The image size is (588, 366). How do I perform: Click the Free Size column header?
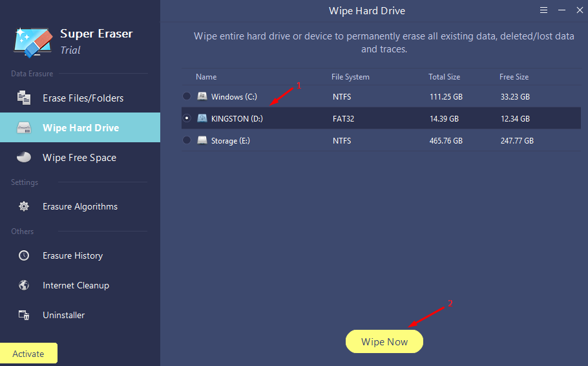click(514, 77)
